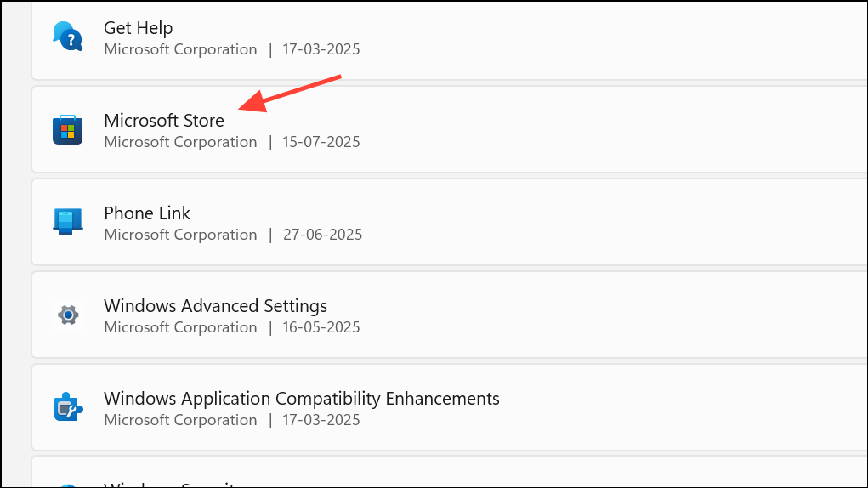Open the Microsoft Store entry title
Image resolution: width=868 pixels, height=488 pixels.
164,120
